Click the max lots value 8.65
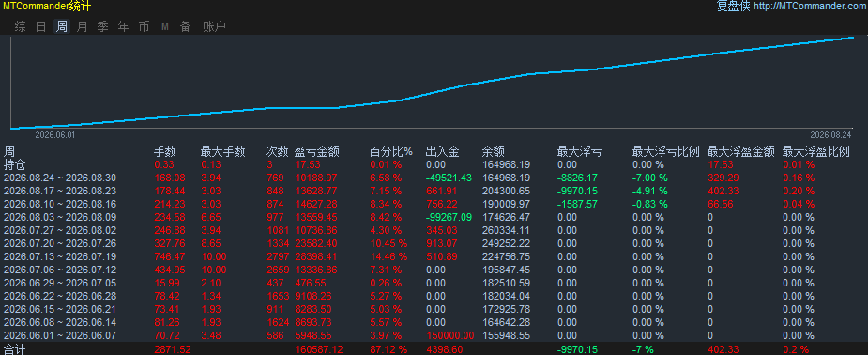Viewport: 868px width, 355px height. pyautogui.click(x=212, y=243)
